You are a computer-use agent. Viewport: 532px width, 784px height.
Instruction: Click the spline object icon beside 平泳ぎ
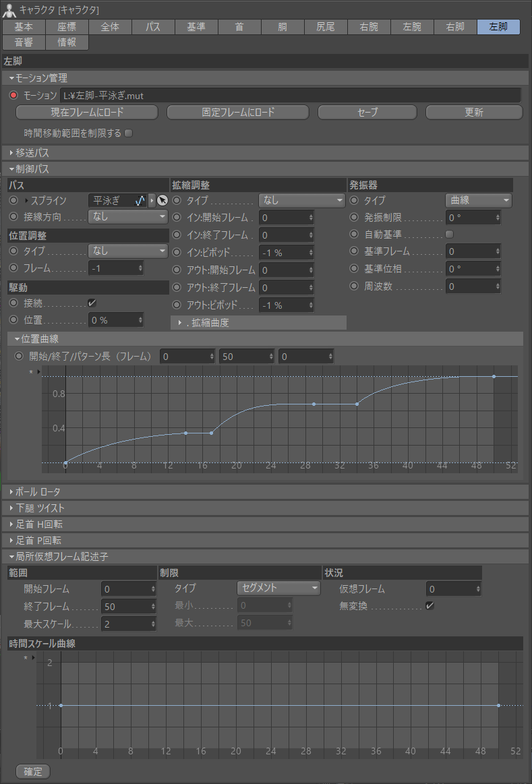click(140, 200)
